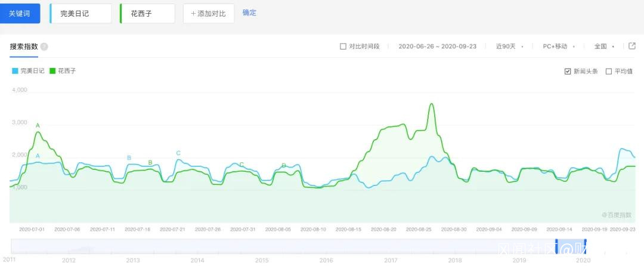Click the 4,000 y-axis label
Screen dimensions: 644x266
point(19,90)
